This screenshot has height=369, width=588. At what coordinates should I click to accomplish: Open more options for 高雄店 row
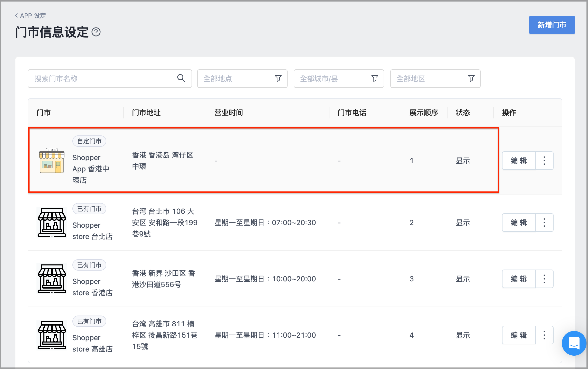[544, 335]
